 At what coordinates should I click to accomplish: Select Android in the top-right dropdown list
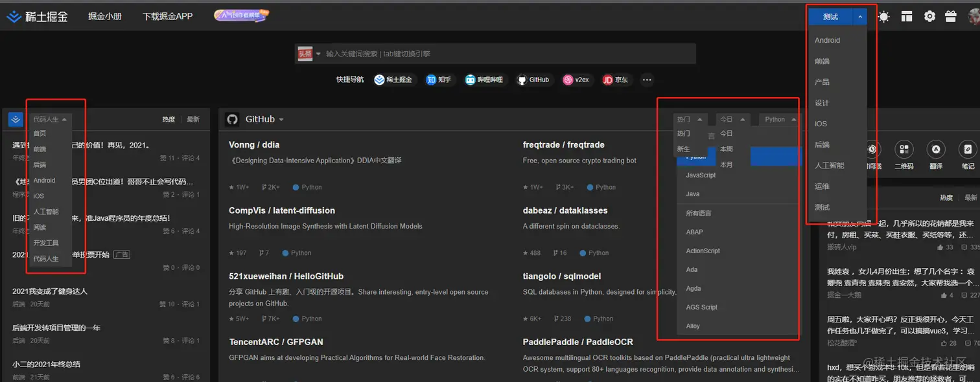click(x=827, y=40)
